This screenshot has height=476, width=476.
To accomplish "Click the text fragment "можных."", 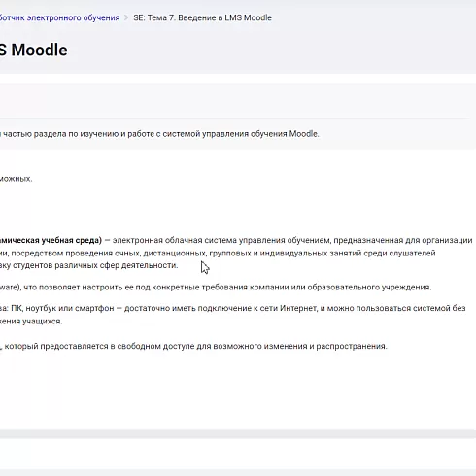I will pos(17,179).
